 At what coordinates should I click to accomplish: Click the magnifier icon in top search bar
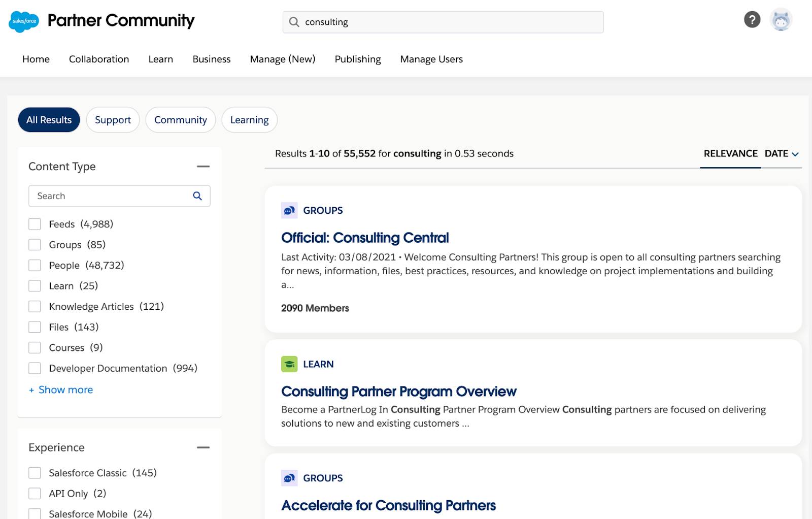click(294, 22)
